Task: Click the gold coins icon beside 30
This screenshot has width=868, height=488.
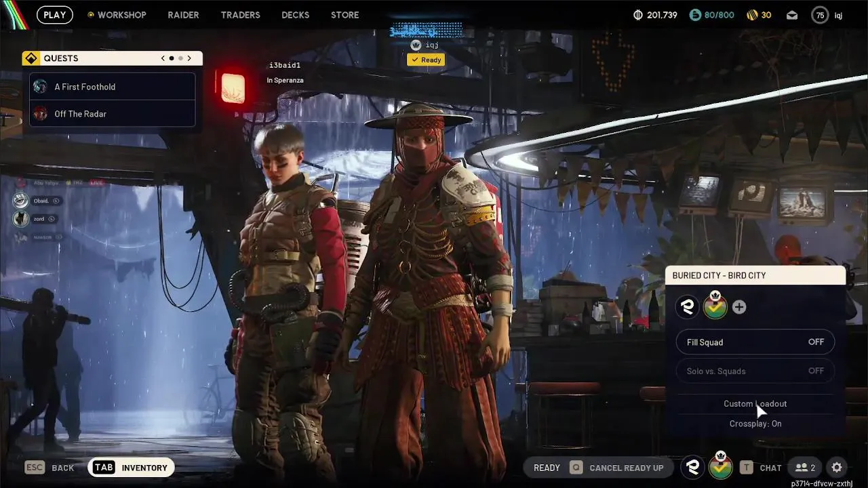Action: pyautogui.click(x=752, y=15)
